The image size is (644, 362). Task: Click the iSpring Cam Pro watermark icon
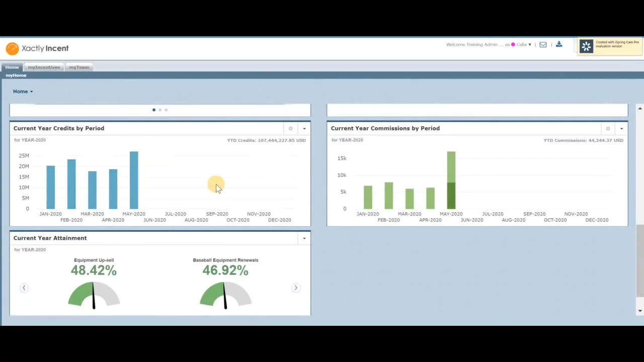[x=586, y=47]
